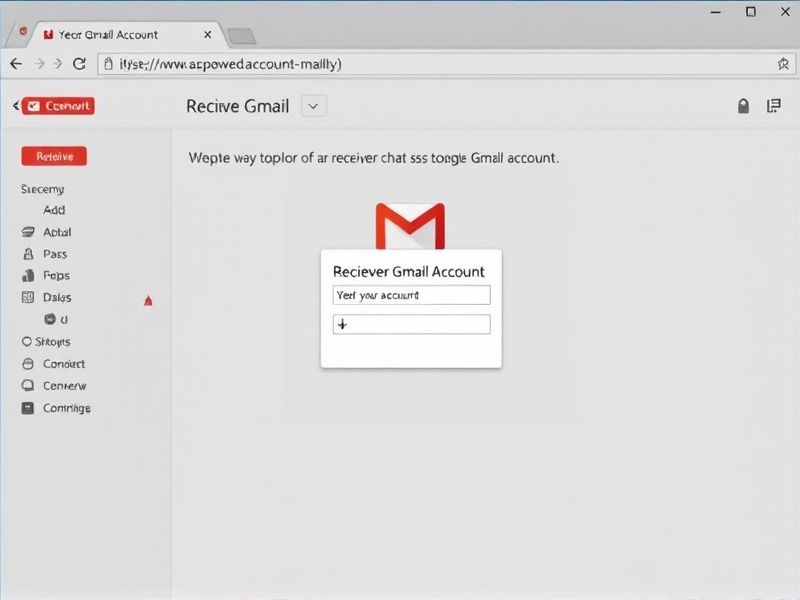Open the small pinned tab with red icon
This screenshot has height=600, width=800.
tap(23, 32)
